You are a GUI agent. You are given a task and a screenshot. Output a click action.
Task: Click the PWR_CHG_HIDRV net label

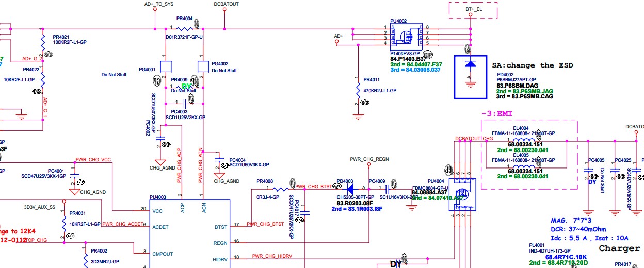(272, 256)
